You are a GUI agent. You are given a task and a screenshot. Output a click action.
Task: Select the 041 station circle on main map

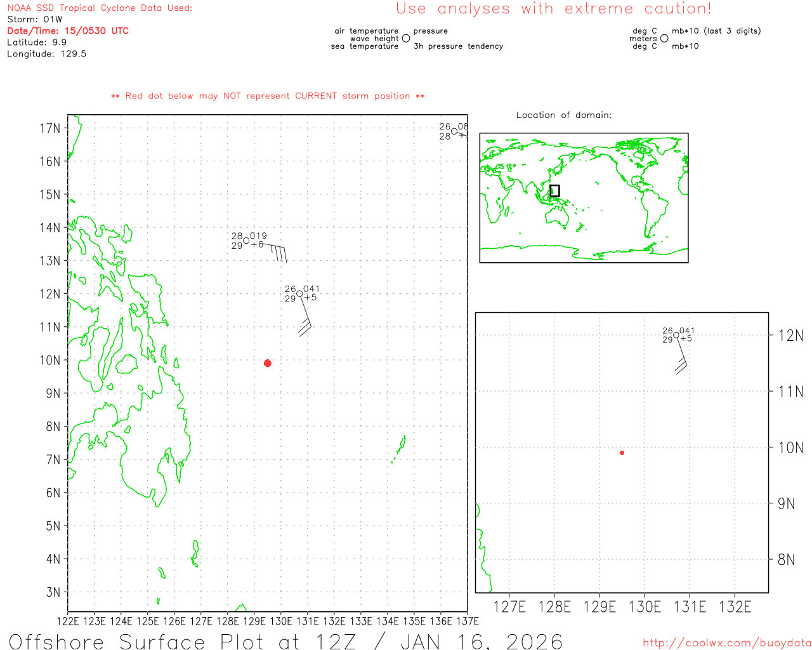[x=300, y=294]
